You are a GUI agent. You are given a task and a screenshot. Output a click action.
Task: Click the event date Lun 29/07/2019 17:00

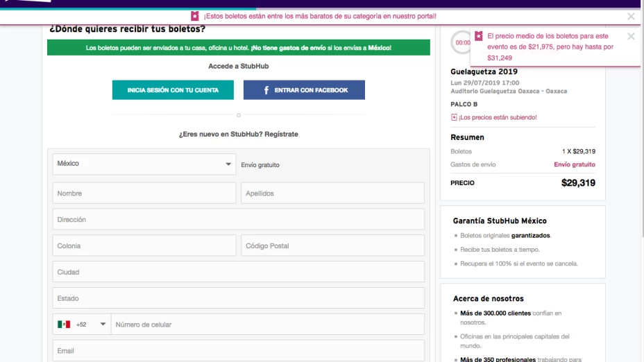click(x=484, y=83)
